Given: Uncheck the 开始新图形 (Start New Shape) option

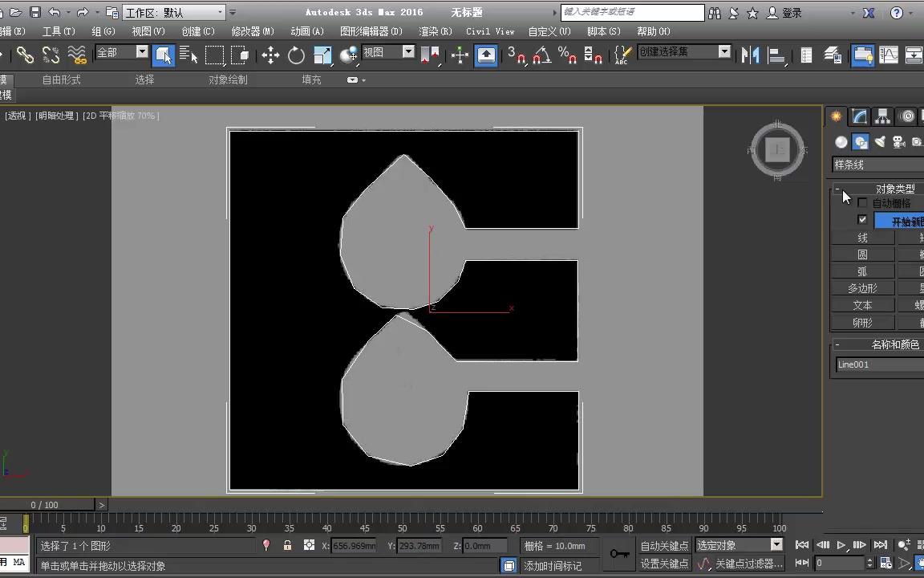Looking at the screenshot, I should tap(864, 220).
